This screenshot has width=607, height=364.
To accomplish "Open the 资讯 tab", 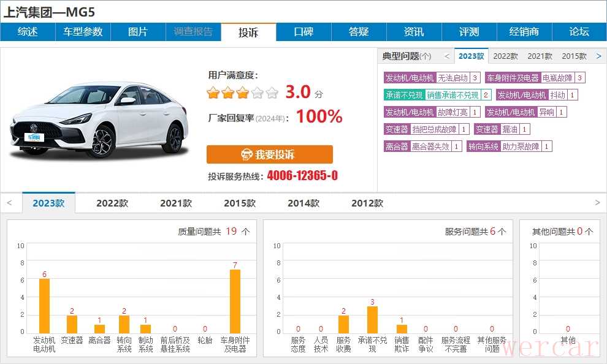I will click(414, 32).
